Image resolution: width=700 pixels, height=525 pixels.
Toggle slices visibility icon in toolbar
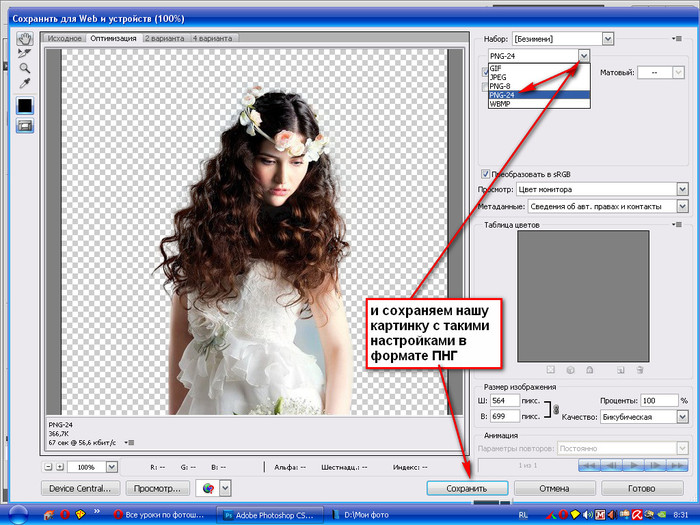pos(25,126)
